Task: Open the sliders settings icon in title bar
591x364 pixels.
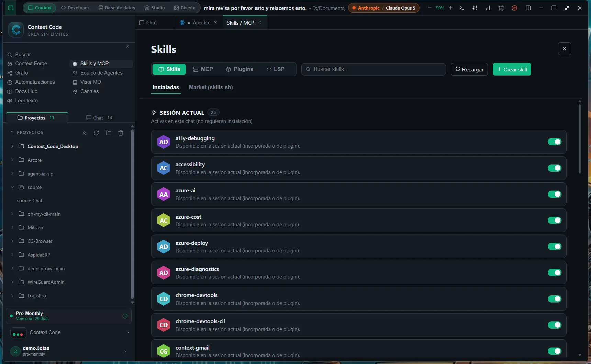Action: tap(475, 8)
